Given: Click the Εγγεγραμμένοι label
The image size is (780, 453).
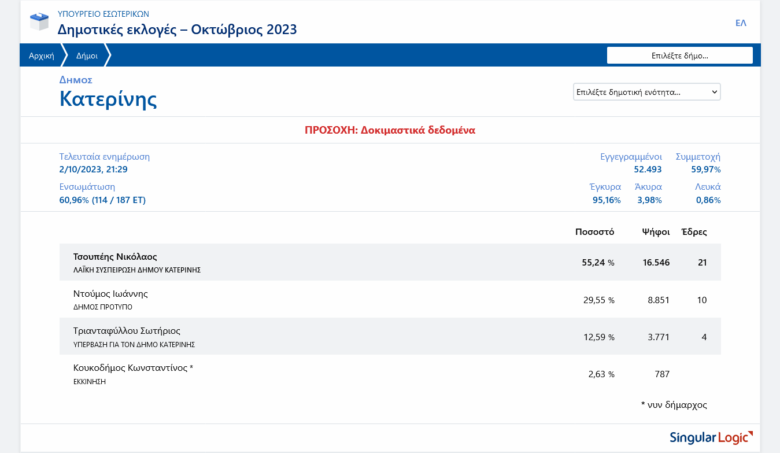Looking at the screenshot, I should (x=631, y=157).
